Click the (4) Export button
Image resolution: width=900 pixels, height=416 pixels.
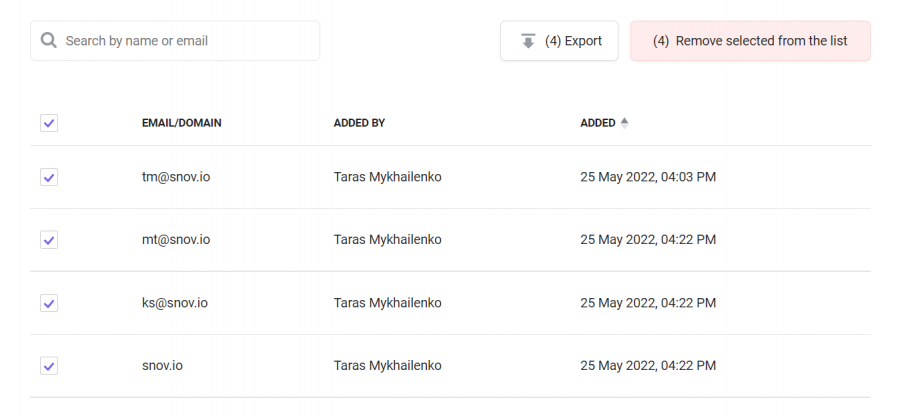point(559,41)
